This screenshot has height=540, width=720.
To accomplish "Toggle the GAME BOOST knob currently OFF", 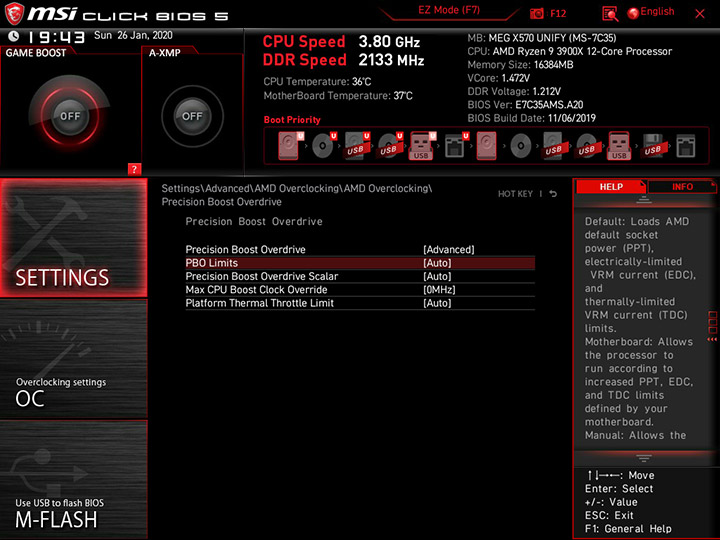I will coord(70,116).
